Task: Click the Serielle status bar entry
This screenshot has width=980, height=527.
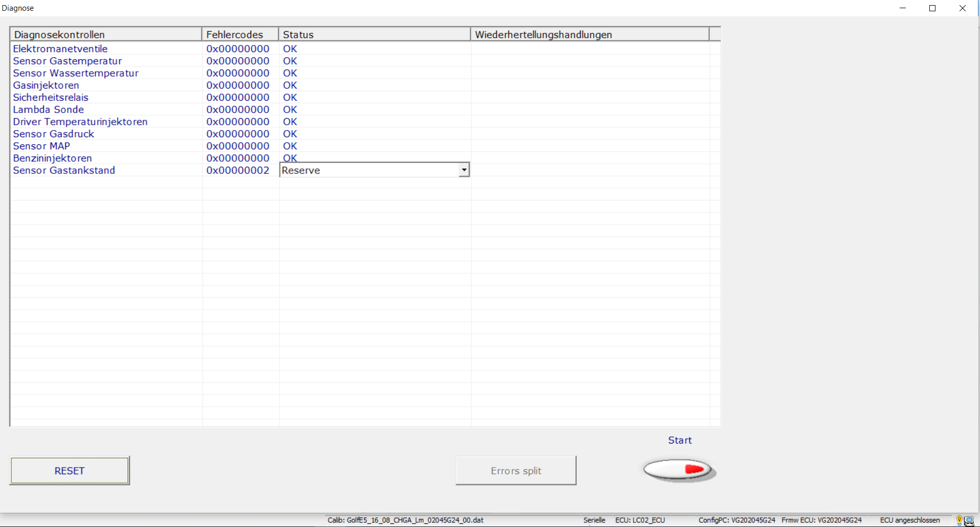Action: click(594, 520)
